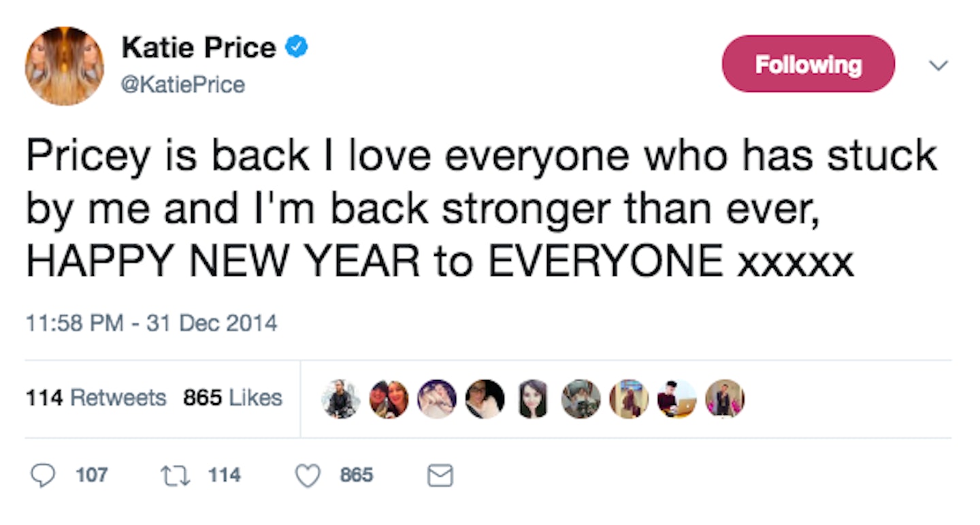The height and width of the screenshot is (525, 980).
Task: Like the tweet with the heart icon
Action: 308,475
